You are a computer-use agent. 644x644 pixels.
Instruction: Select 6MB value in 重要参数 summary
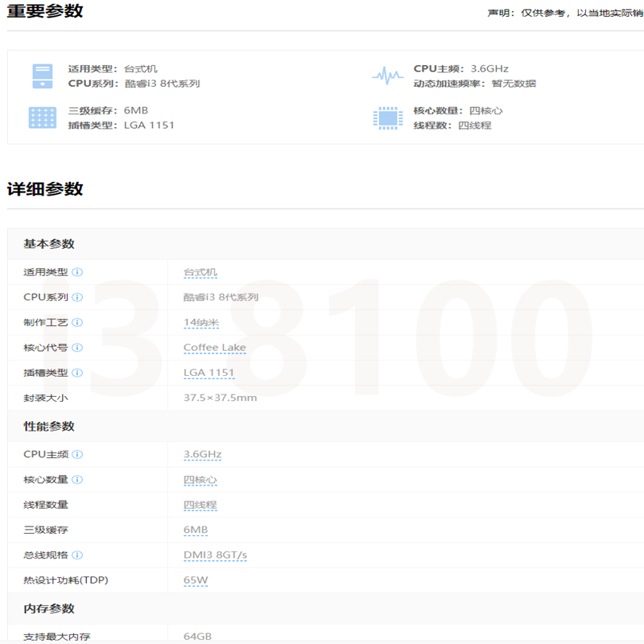point(136,110)
